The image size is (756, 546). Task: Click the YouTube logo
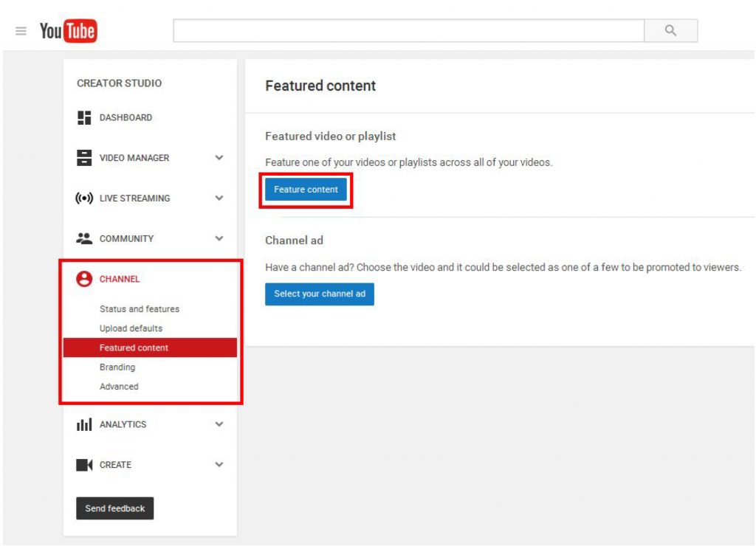[69, 30]
